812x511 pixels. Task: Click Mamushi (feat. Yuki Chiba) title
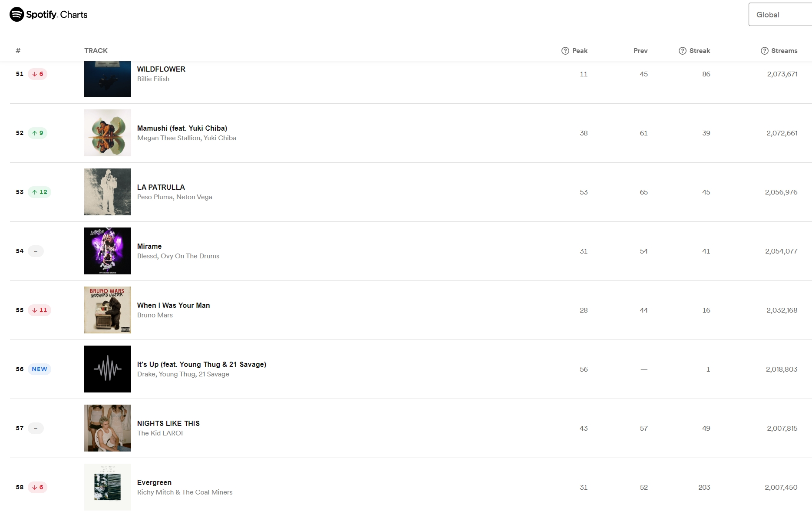click(182, 128)
